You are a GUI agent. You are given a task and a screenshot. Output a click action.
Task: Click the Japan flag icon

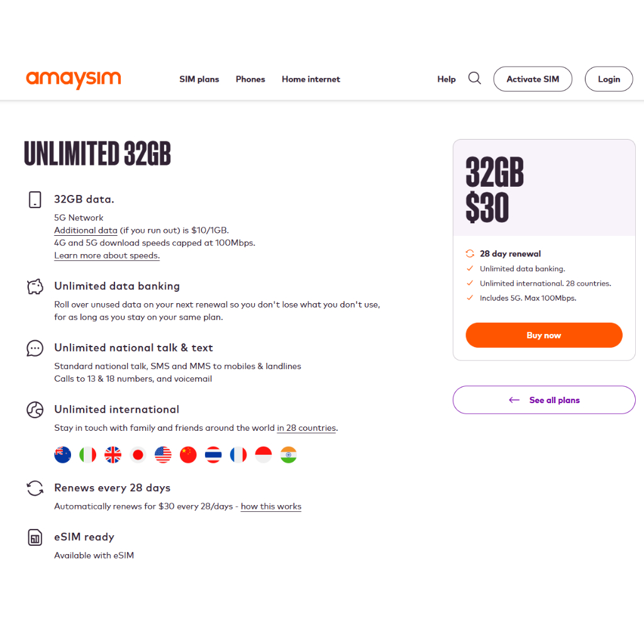[138, 455]
